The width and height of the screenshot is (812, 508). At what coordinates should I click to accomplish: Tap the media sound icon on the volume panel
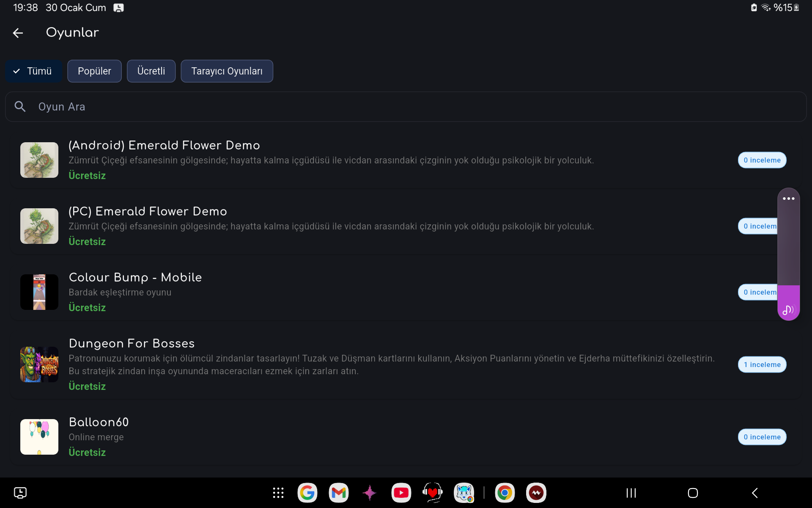coord(788,310)
